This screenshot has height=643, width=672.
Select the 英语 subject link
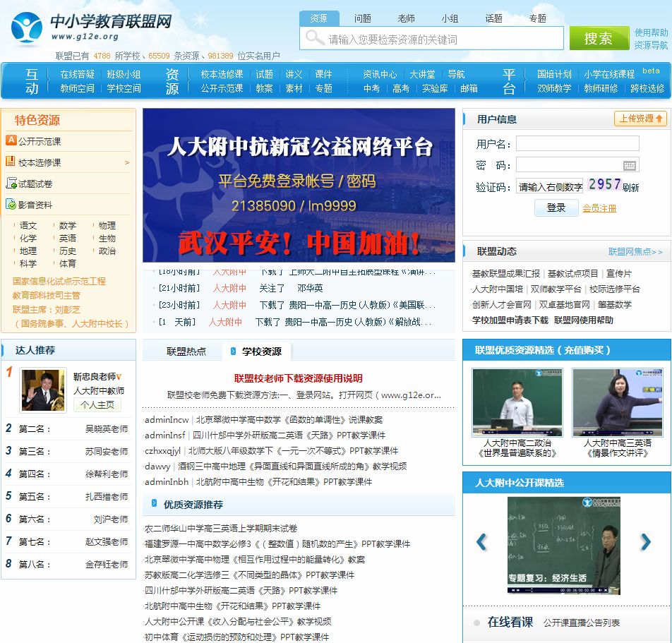tap(68, 239)
